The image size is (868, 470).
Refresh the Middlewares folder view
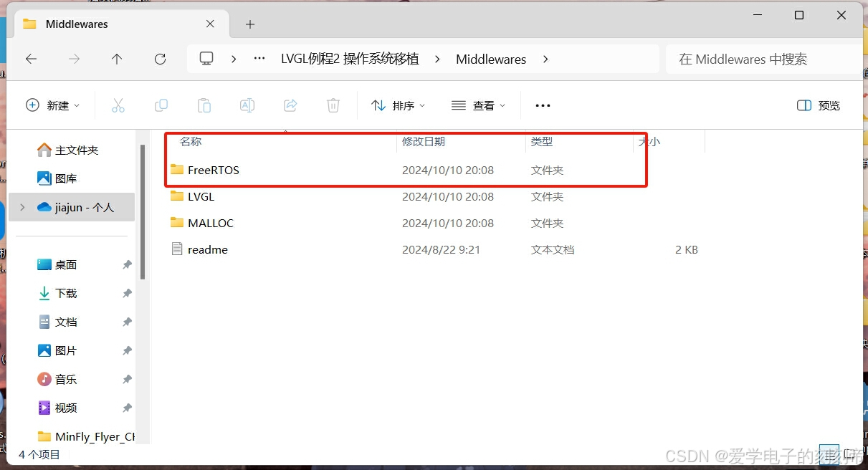[160, 59]
